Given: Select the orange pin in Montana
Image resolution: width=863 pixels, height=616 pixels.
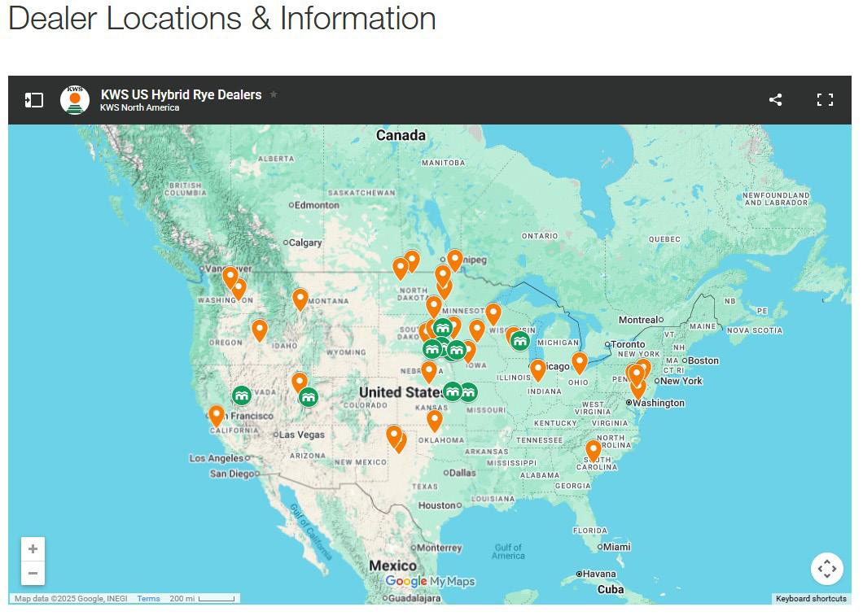Looking at the screenshot, I should [x=300, y=299].
